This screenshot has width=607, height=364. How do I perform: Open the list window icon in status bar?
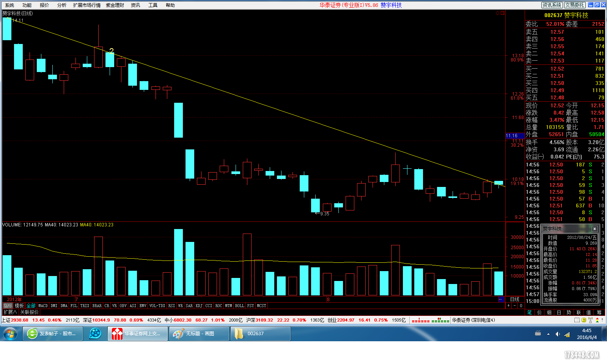point(577,320)
